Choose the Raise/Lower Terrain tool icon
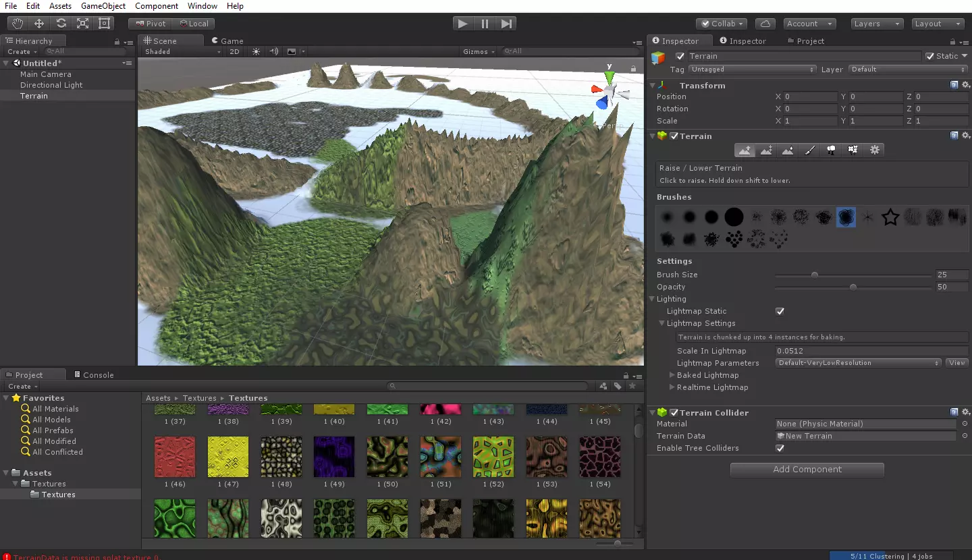 (745, 150)
